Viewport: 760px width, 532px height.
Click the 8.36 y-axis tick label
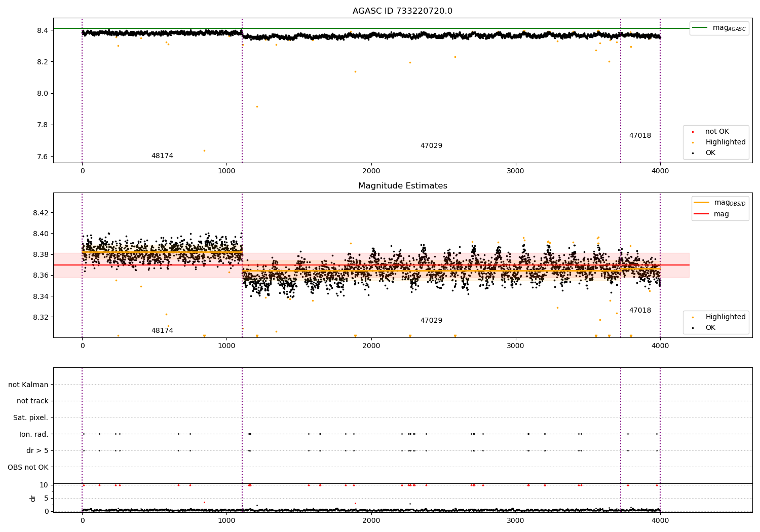pos(41,276)
